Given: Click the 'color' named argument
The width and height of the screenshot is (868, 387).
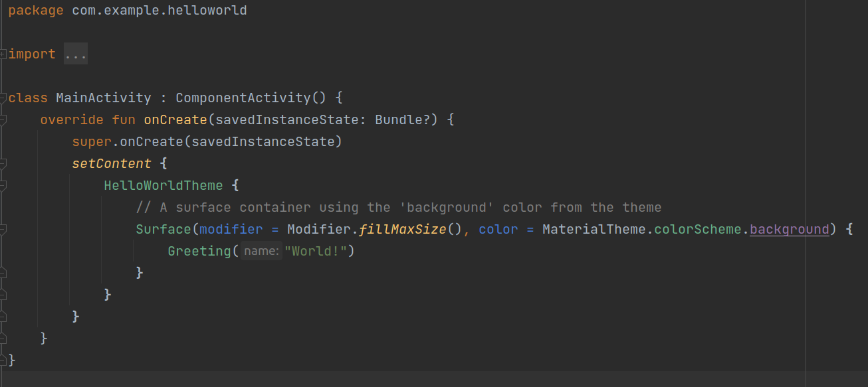Looking at the screenshot, I should pos(498,230).
